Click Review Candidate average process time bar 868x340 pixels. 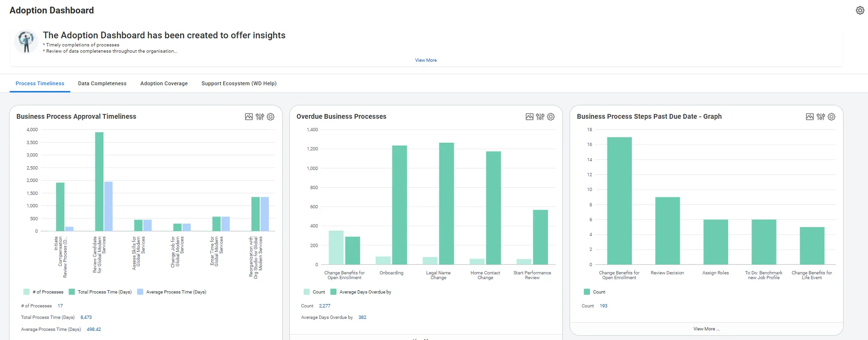(x=109, y=206)
